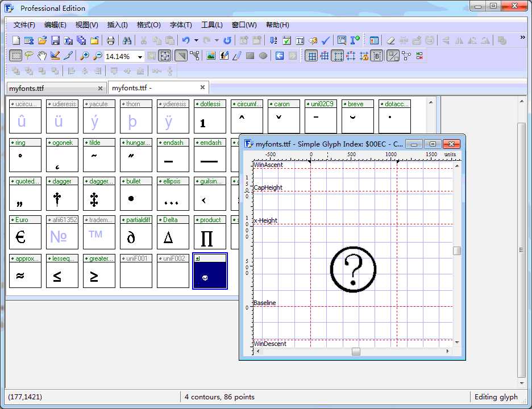The height and width of the screenshot is (409, 532).
Task: Select the ellipse contour tool
Action: point(263,56)
